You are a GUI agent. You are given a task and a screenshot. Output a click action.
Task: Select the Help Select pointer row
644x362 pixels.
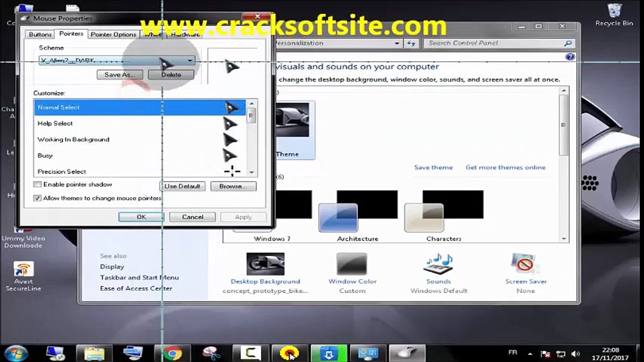click(x=140, y=123)
